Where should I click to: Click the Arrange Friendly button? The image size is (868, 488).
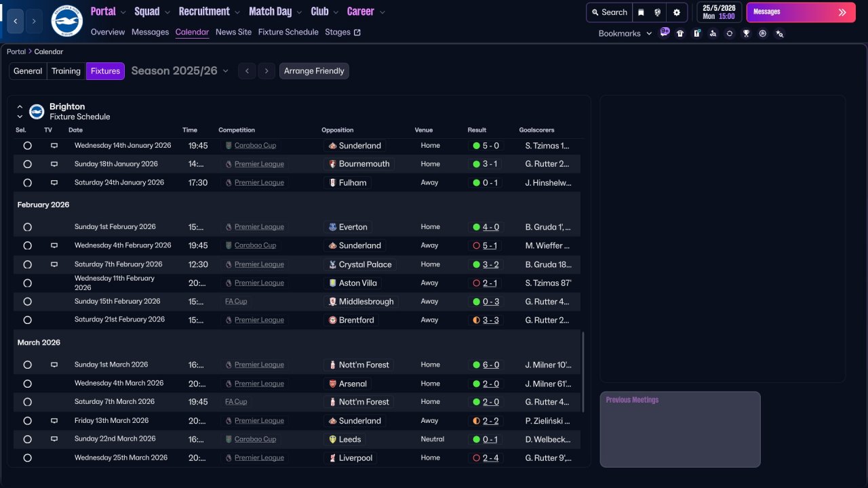(314, 71)
